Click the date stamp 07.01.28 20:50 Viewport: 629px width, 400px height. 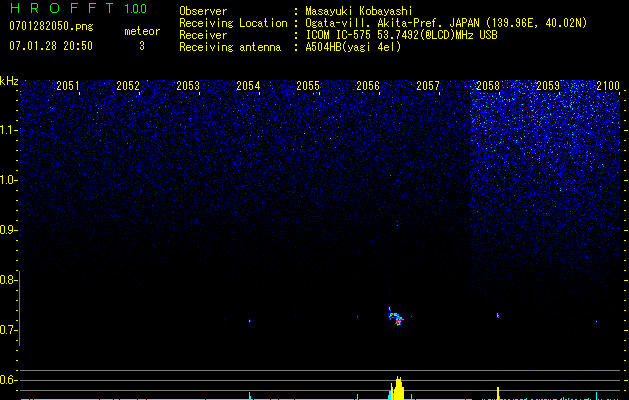[51, 46]
